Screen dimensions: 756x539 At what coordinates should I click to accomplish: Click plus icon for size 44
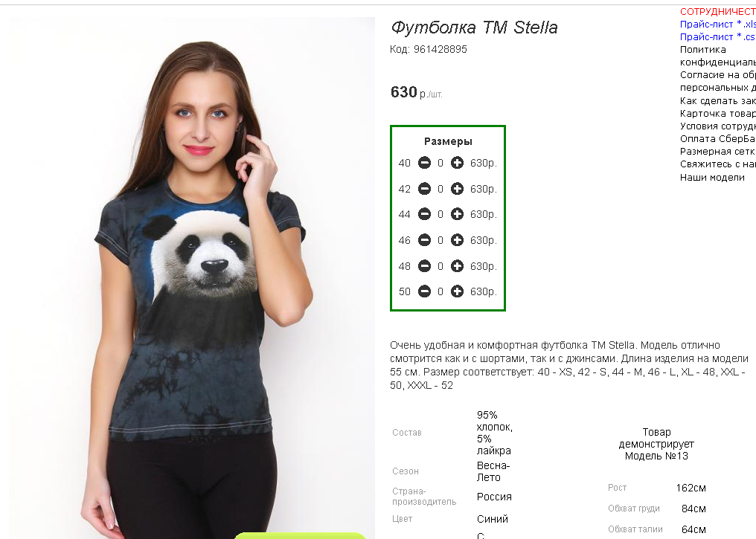tap(457, 214)
